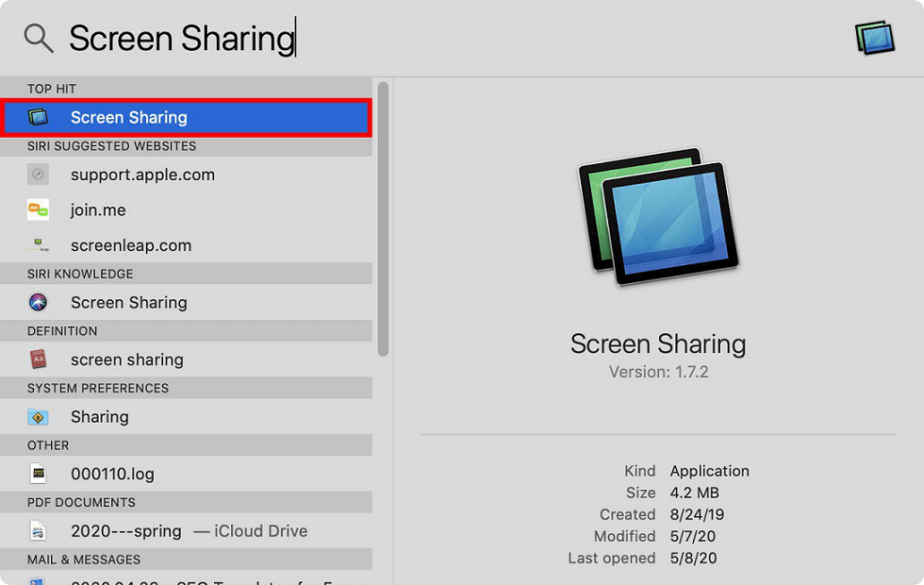The height and width of the screenshot is (585, 924).
Task: Click the compass icon beside support.apple.com
Action: coord(38,175)
